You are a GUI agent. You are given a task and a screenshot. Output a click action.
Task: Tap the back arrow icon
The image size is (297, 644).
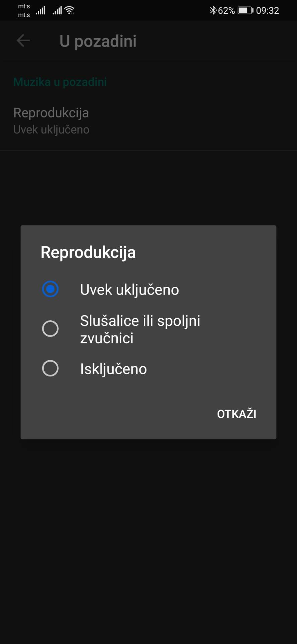tap(22, 41)
